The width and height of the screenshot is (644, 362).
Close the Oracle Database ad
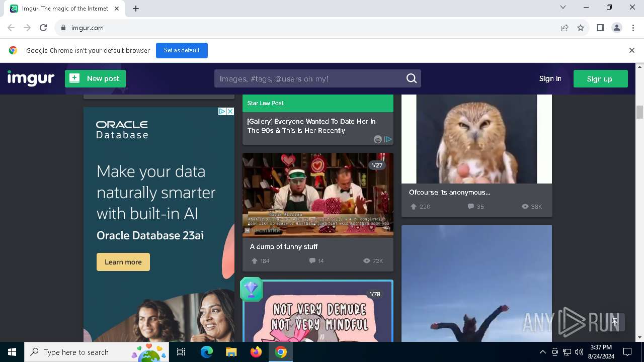tap(230, 111)
